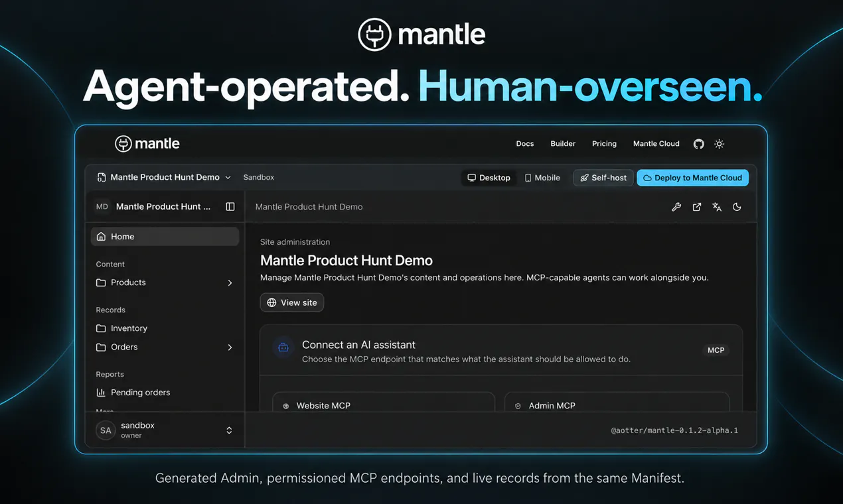Open the Pending orders report

[165, 393]
